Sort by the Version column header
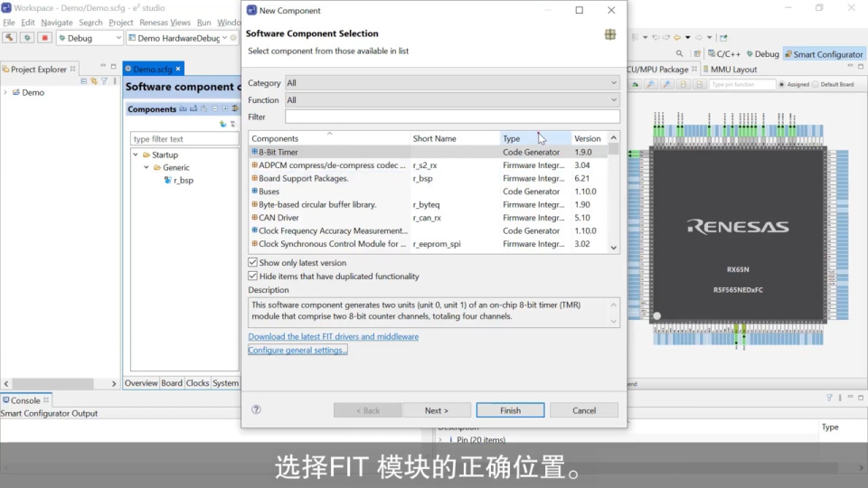868x488 pixels. click(x=589, y=138)
